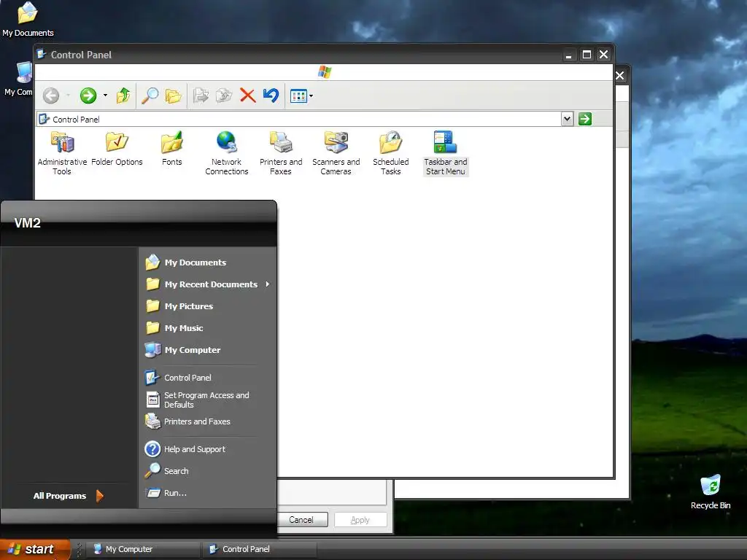747x560 pixels.
Task: Select the Taskbar and Start Menu icon
Action: click(446, 153)
